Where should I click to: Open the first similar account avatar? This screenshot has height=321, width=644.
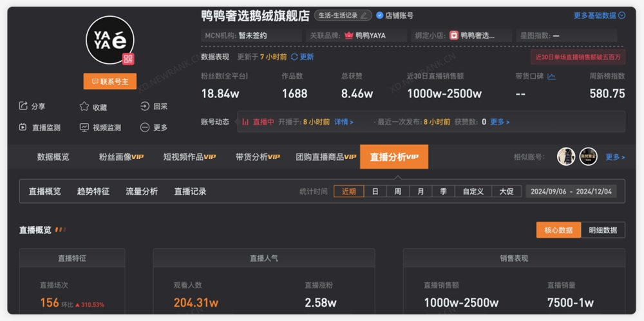[566, 157]
